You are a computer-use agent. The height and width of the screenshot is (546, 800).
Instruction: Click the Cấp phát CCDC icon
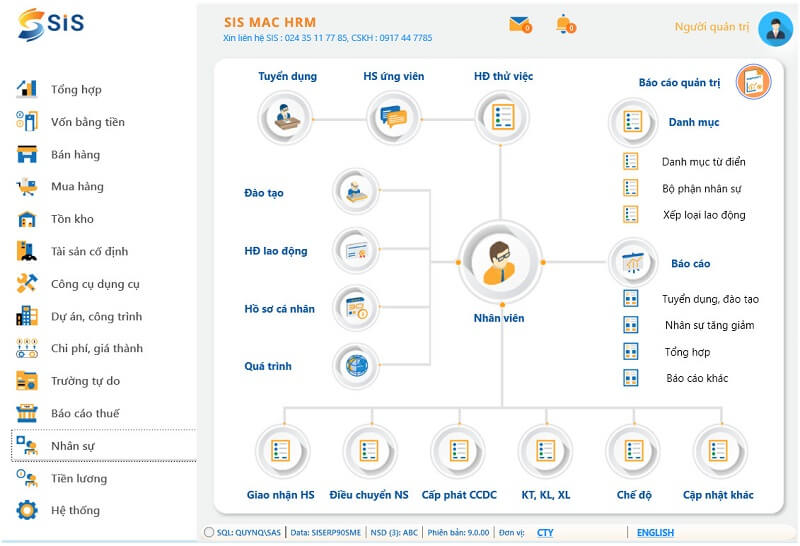click(x=458, y=452)
